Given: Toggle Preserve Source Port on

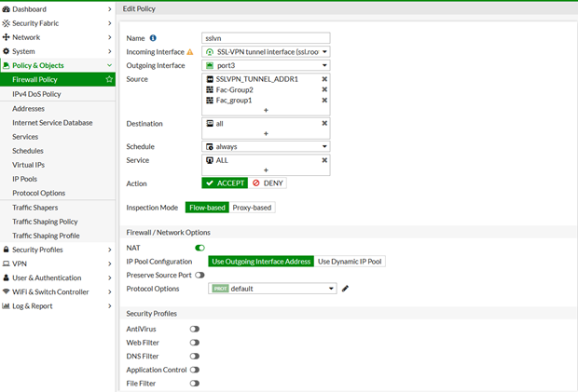Looking at the screenshot, I should 200,275.
